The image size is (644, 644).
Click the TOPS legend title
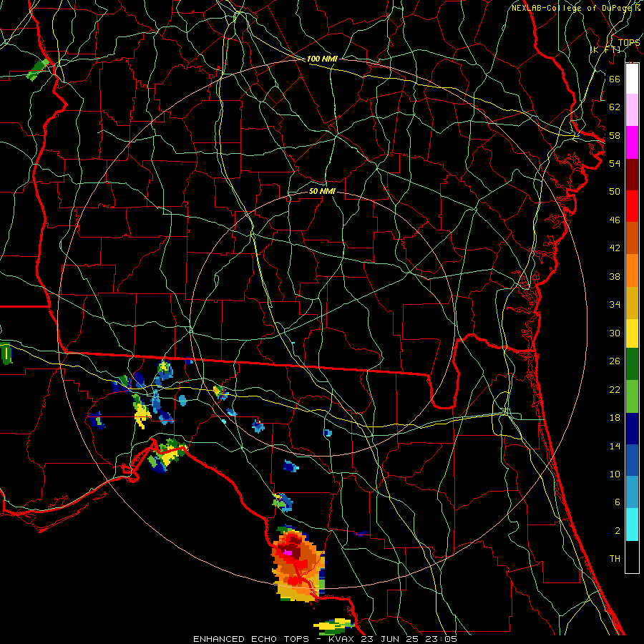click(x=629, y=43)
